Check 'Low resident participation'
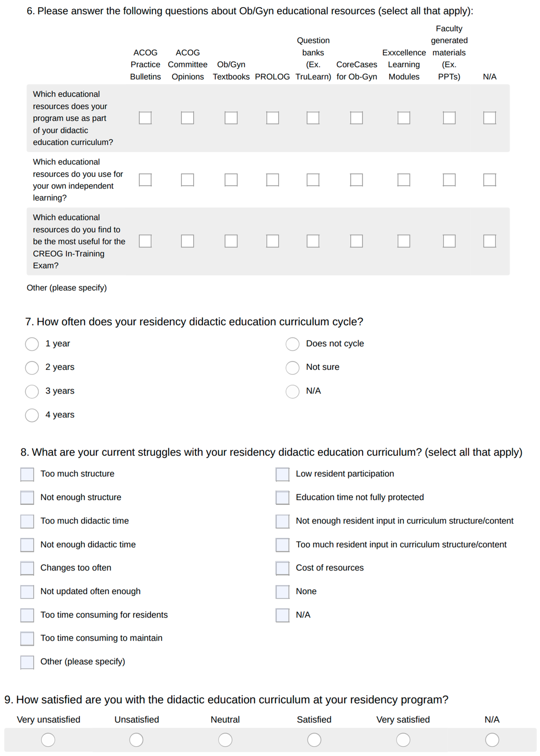 [282, 474]
